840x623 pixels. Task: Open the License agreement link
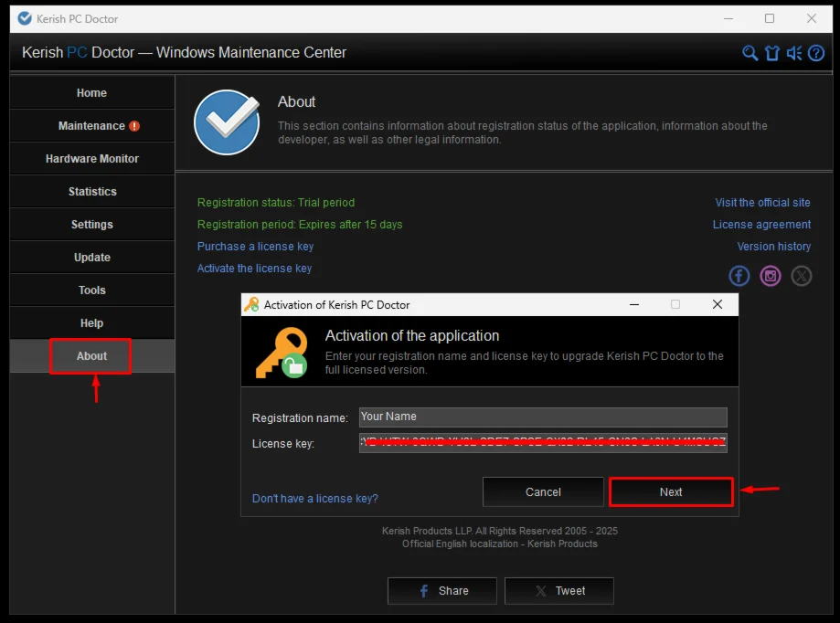761,225
